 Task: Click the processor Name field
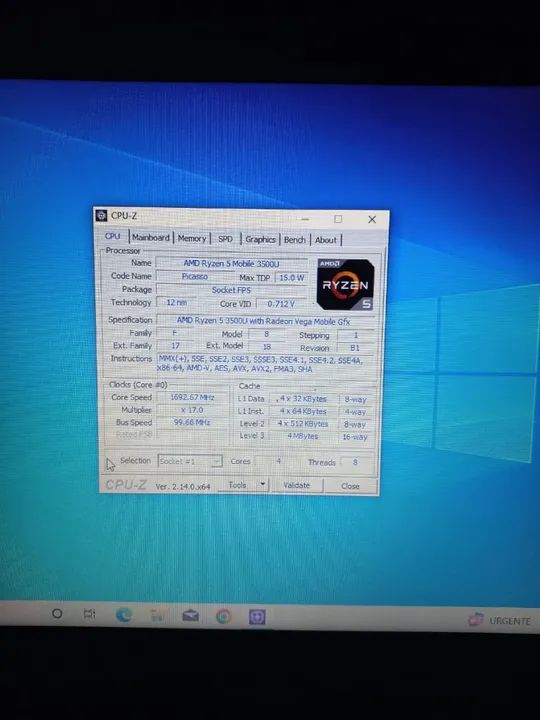(x=231, y=264)
